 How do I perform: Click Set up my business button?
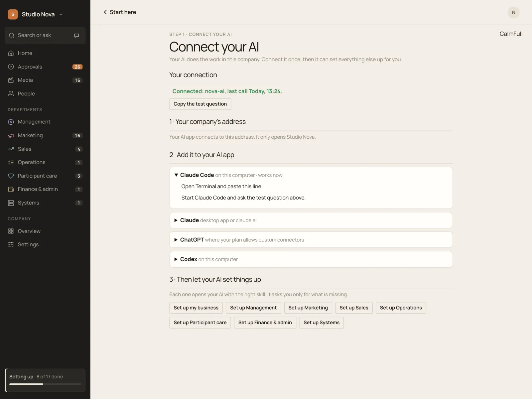point(196,308)
